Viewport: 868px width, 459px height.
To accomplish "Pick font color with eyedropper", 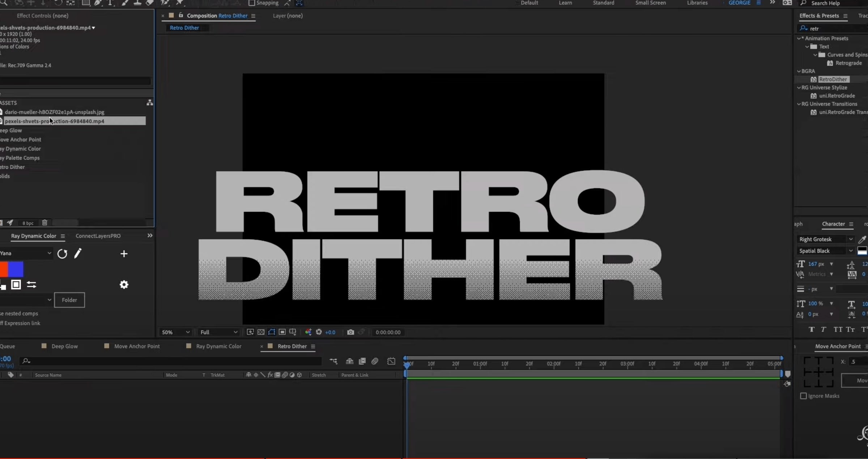I will click(x=862, y=239).
